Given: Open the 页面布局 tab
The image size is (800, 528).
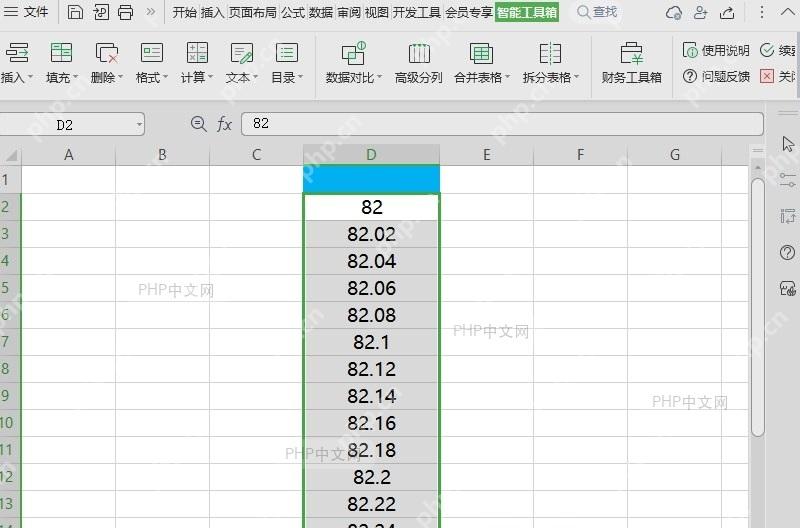Looking at the screenshot, I should [x=253, y=12].
